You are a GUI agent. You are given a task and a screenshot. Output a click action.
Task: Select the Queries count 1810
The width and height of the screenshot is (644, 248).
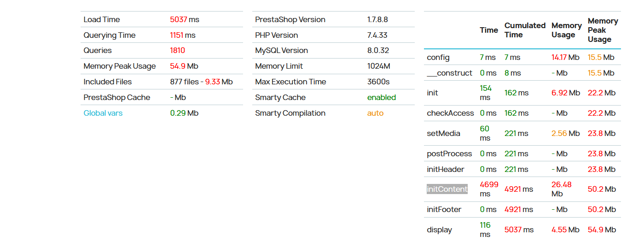click(178, 50)
